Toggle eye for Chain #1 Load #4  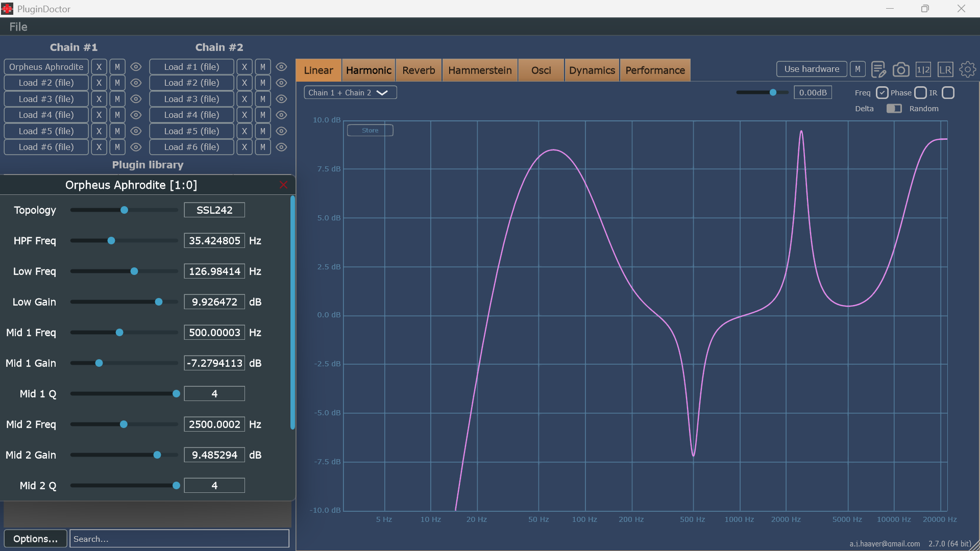[x=136, y=115]
